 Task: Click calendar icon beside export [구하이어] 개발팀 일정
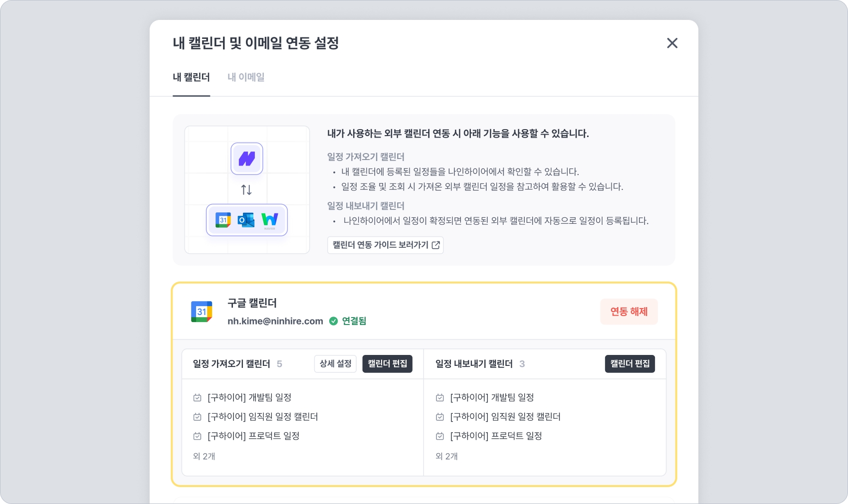[439, 397]
